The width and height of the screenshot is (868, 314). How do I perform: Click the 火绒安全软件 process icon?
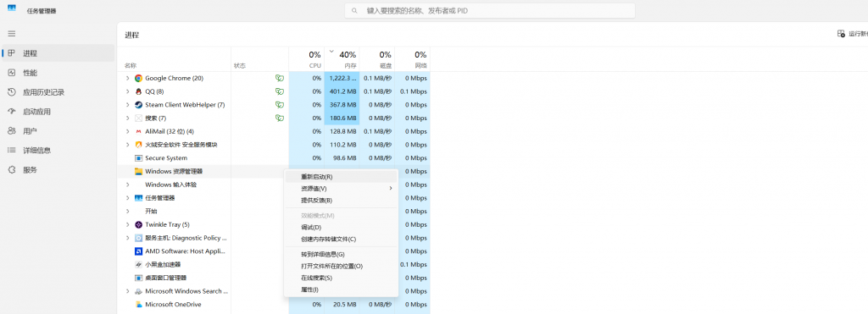138,145
